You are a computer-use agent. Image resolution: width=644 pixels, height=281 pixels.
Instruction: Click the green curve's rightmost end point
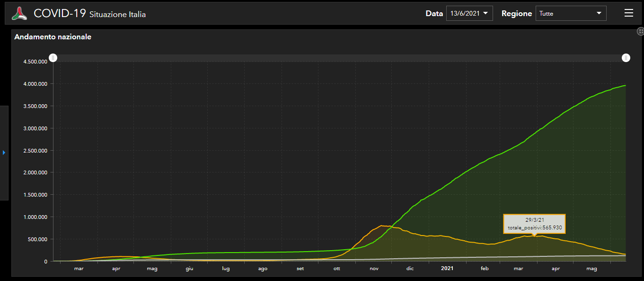click(626, 85)
